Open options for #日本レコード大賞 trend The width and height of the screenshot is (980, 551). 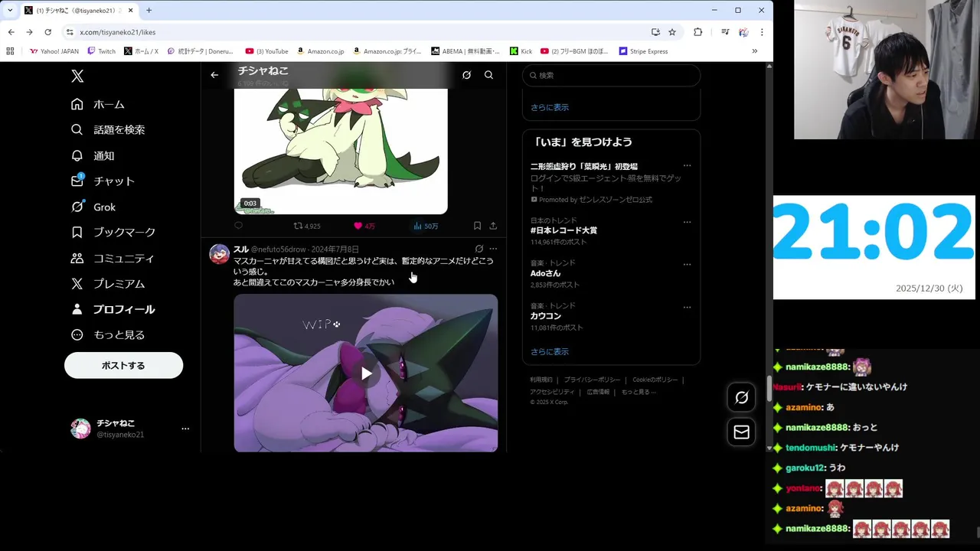pos(687,222)
